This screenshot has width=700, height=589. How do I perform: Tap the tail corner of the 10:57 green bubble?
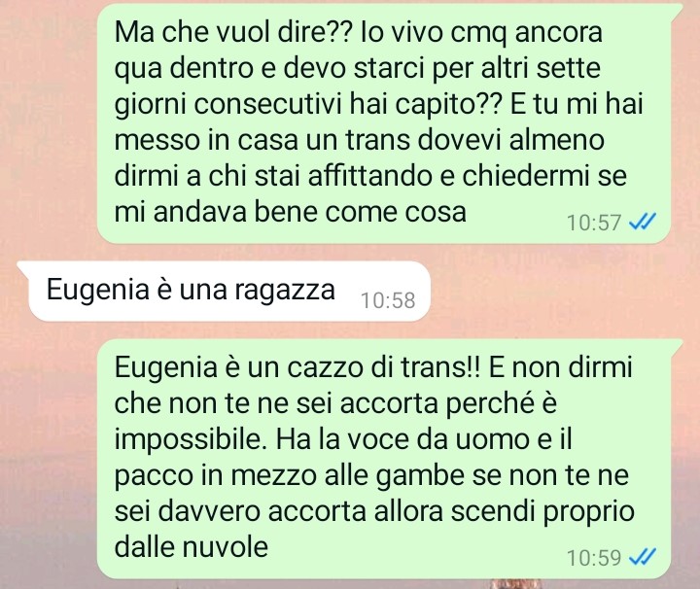click(677, 10)
